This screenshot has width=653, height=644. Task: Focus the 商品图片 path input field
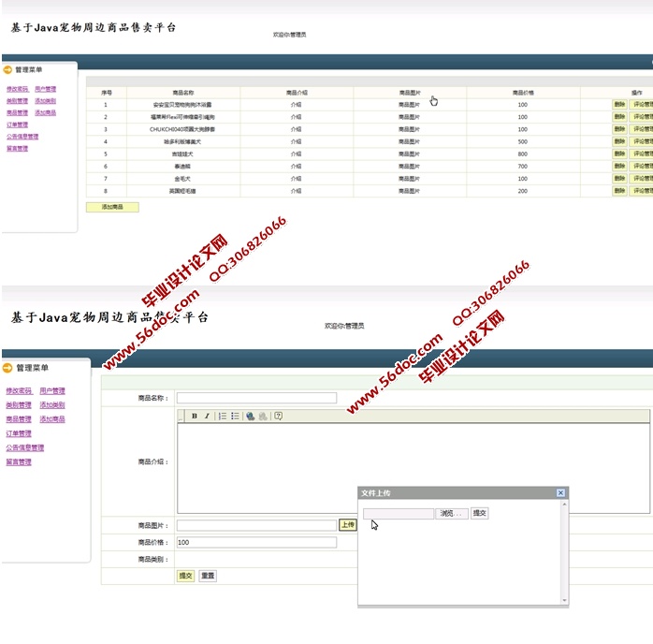point(256,525)
